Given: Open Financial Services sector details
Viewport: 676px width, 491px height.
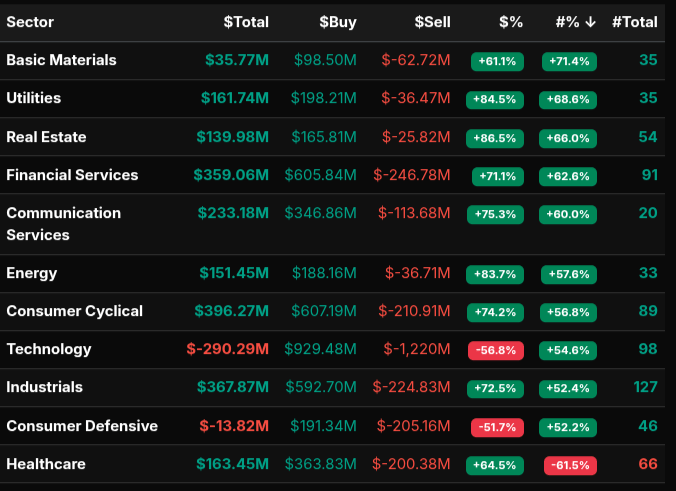Looking at the screenshot, I should click(72, 175).
